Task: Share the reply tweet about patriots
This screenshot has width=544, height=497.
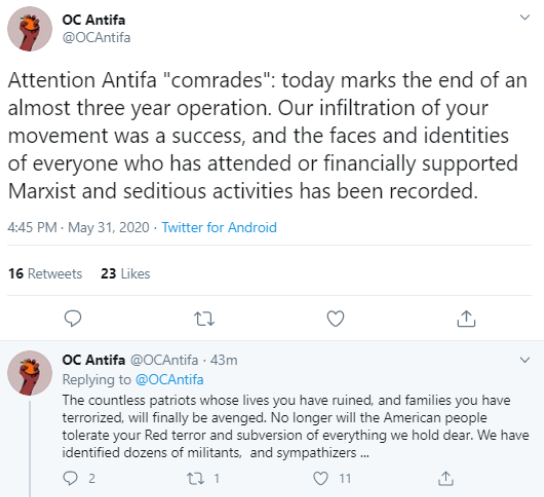Action: [x=446, y=478]
